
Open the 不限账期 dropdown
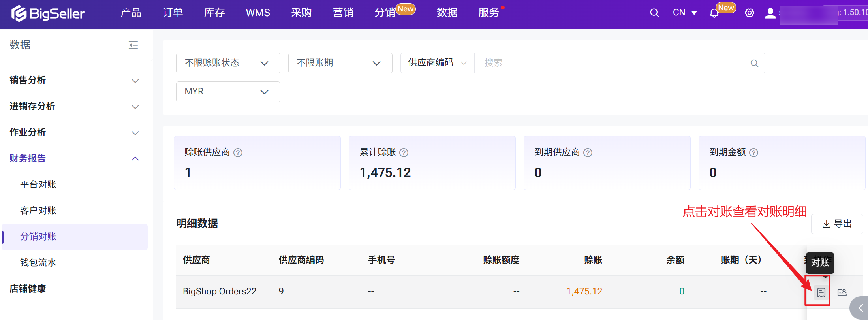pyautogui.click(x=340, y=63)
